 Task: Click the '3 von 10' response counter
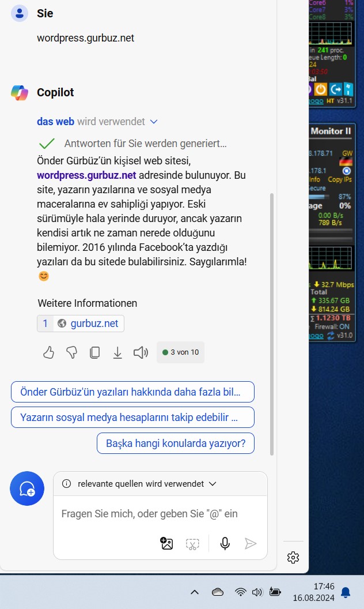(180, 352)
